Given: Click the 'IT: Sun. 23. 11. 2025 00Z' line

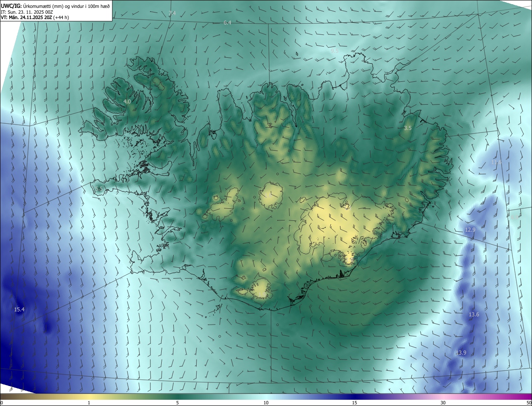Looking at the screenshot, I should 27,12.
